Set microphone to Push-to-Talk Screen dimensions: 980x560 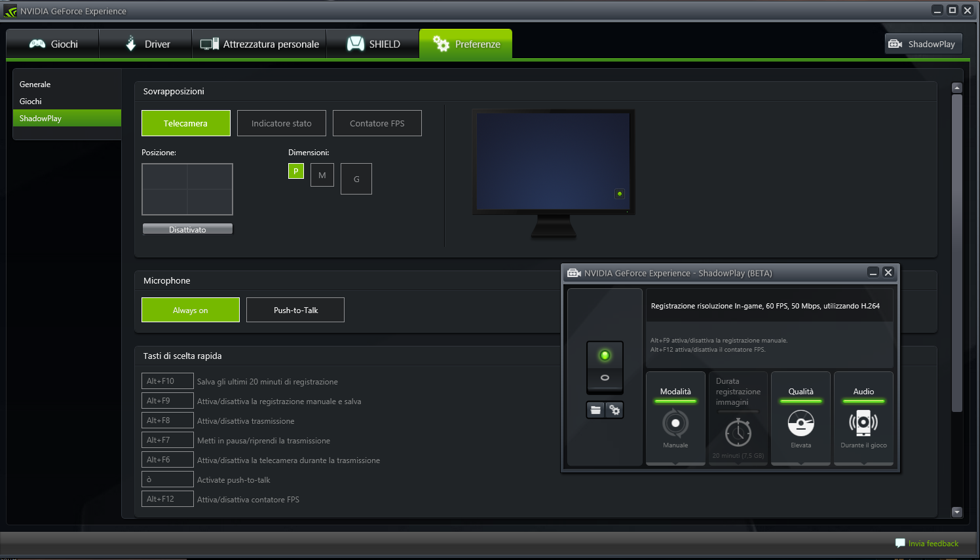click(295, 310)
